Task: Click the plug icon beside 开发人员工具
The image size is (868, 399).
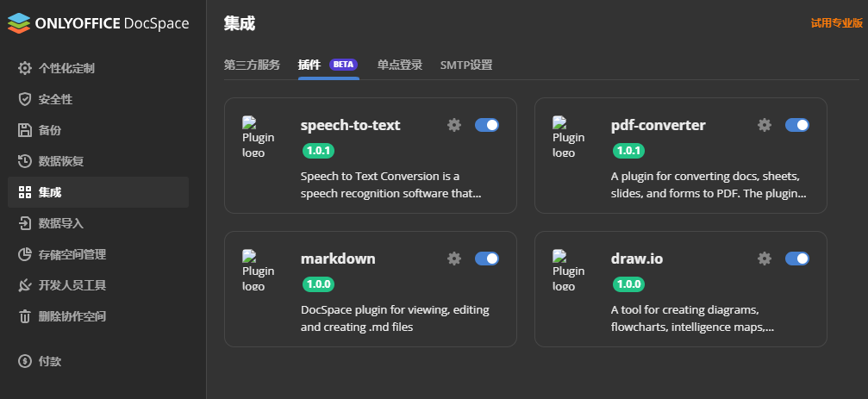Action: pos(25,285)
